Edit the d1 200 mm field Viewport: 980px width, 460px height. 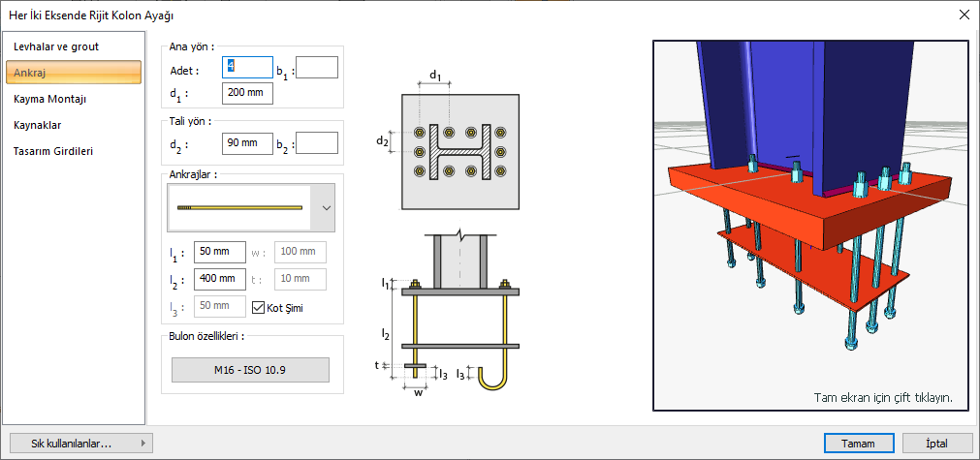pos(247,94)
